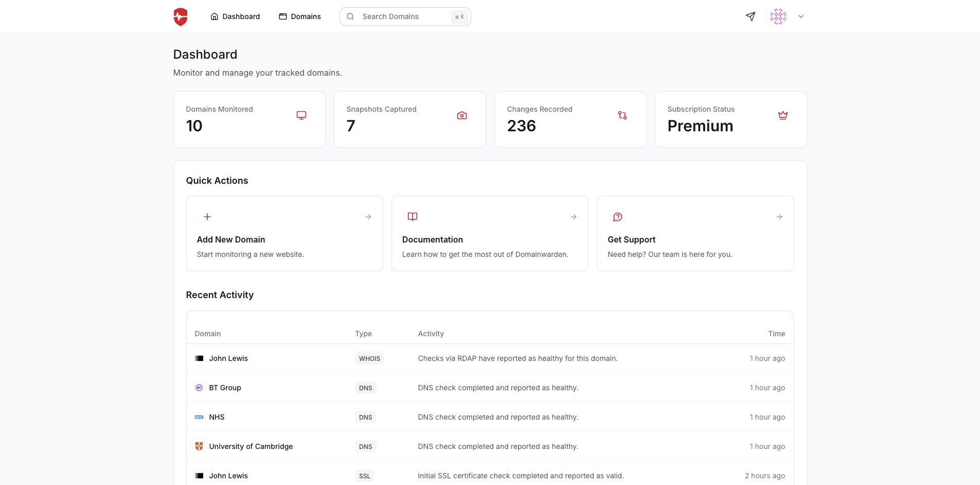
Task: Open the Documentation action
Action: point(490,233)
